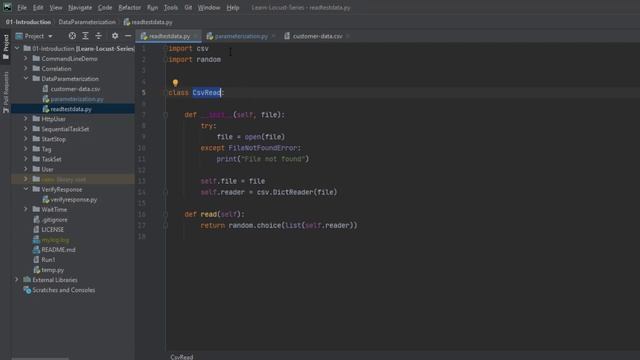Screen dimensions: 640x360
Task: Click the CsvRead breadcrumb at editor bottom
Action: pyautogui.click(x=182, y=357)
